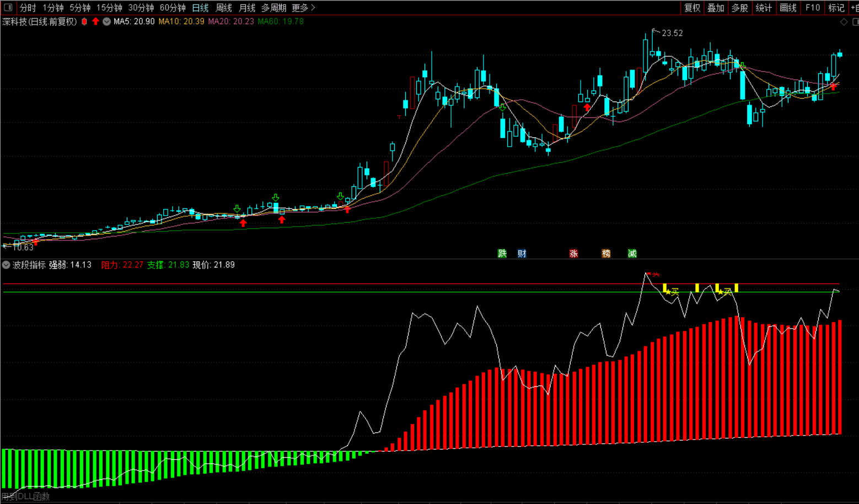
Task: Click the 用到DLL函数 notice text
Action: tap(26, 496)
